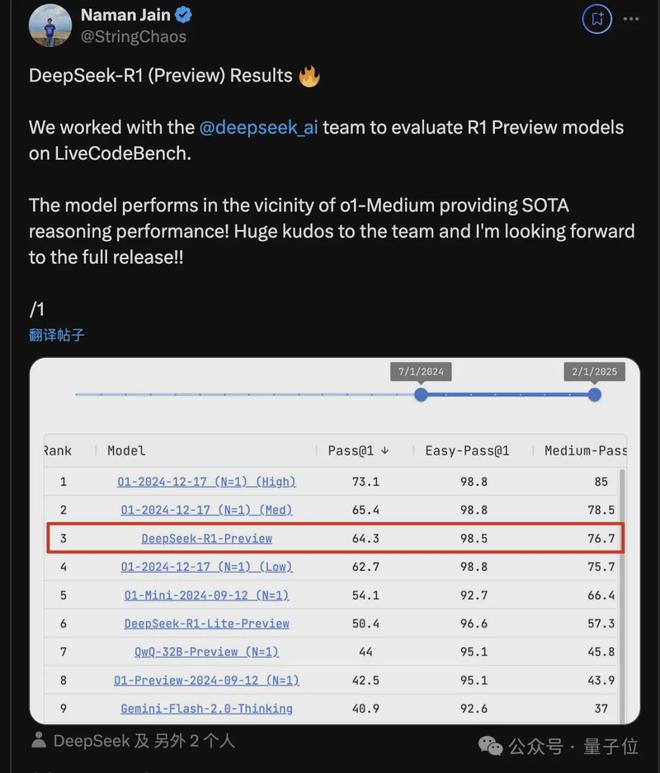The height and width of the screenshot is (773, 660).
Task: Click Naman Jain's profile avatar
Action: point(51,25)
